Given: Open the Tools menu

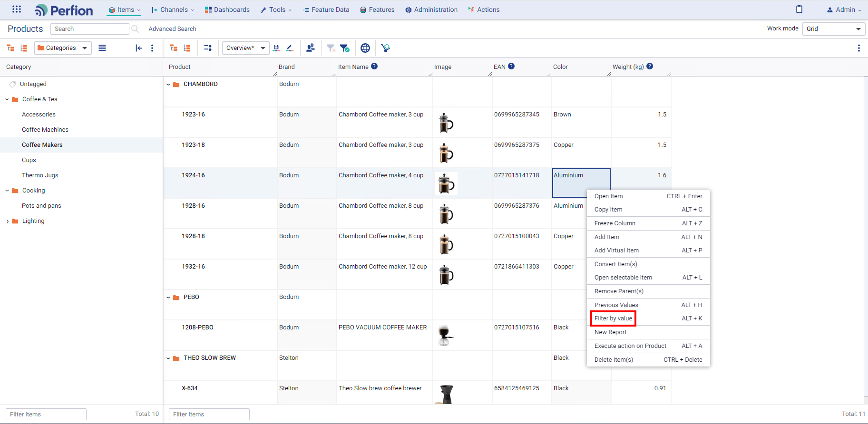Looking at the screenshot, I should point(276,10).
